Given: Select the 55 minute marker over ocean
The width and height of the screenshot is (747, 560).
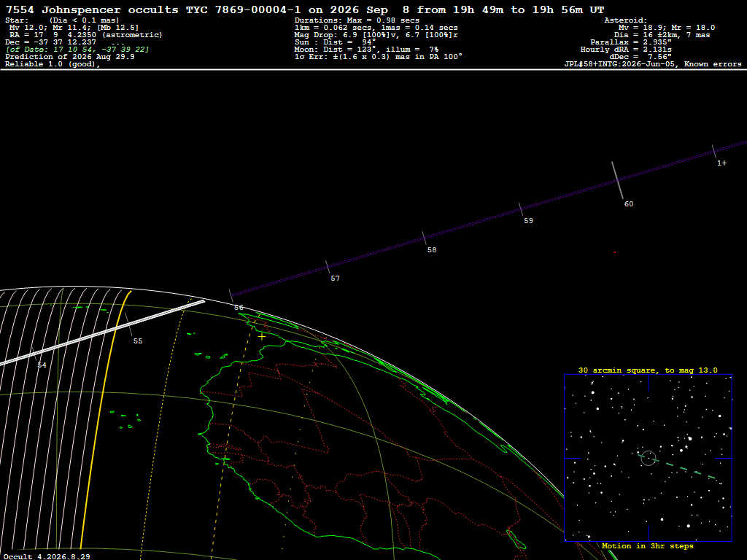Looking at the screenshot, I should tap(138, 341).
